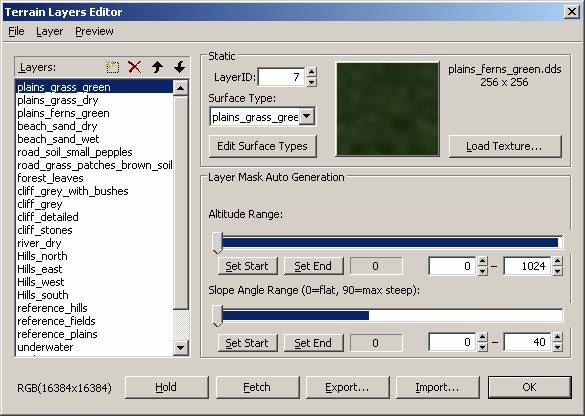The image size is (585, 416).
Task: Decrease slope end value 40 spinner
Action: [558, 347]
